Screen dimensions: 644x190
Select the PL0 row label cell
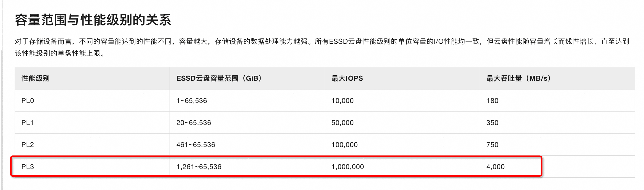point(28,101)
